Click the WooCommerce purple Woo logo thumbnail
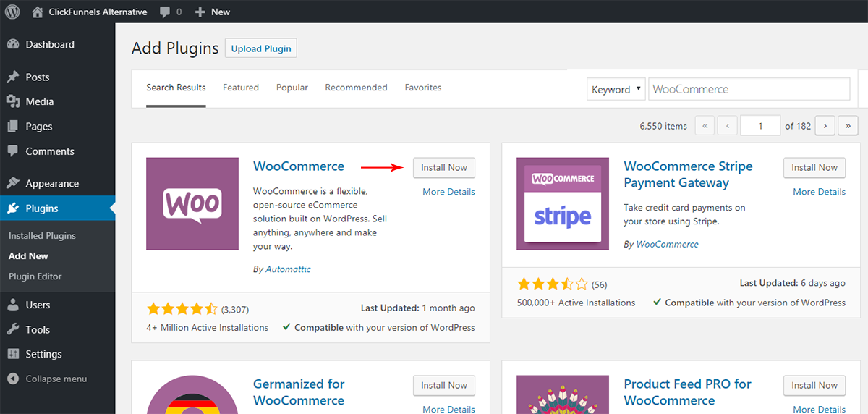 click(x=192, y=203)
